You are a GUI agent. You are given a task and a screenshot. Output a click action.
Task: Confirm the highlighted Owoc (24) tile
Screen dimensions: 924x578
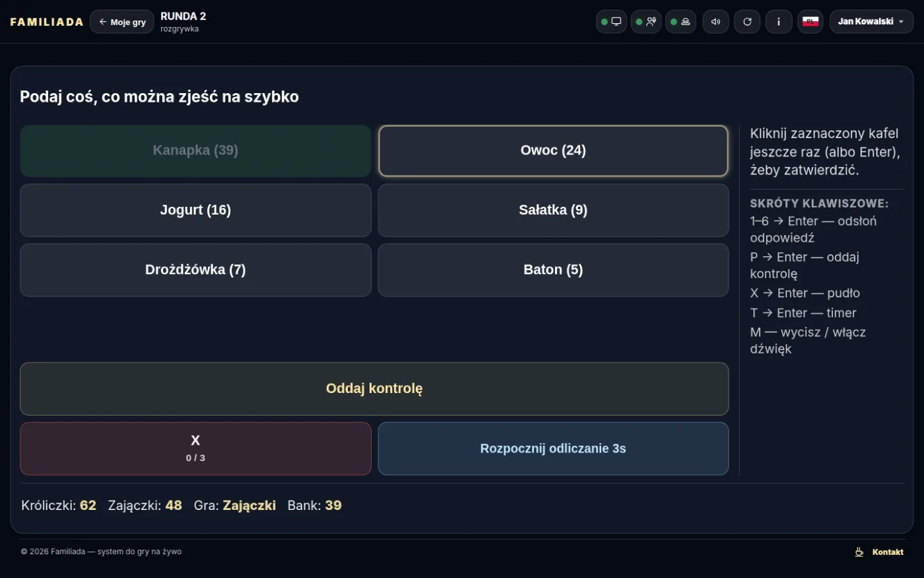553,151
